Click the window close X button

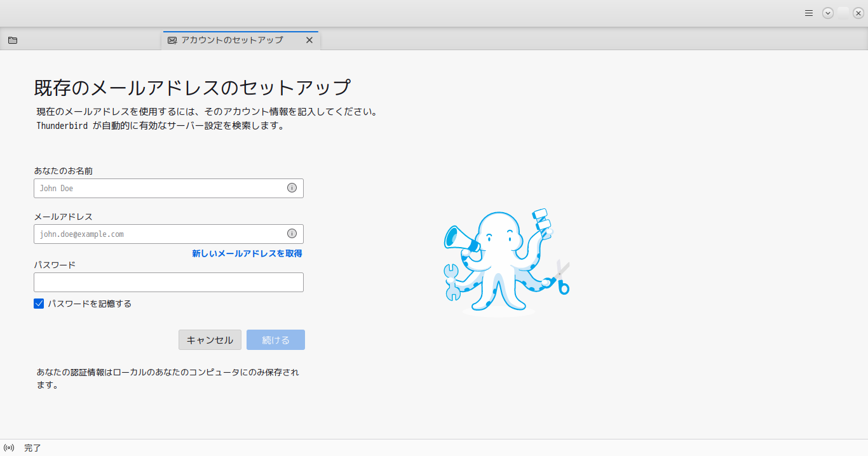[858, 13]
